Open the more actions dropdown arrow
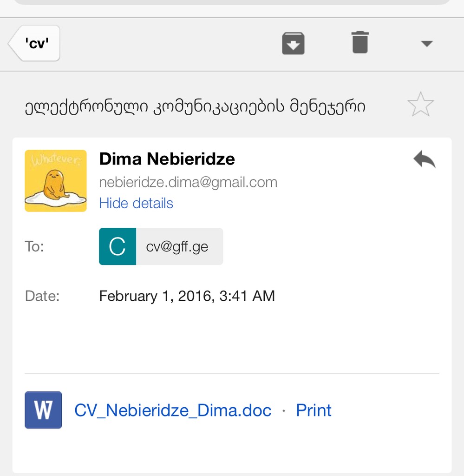The height and width of the screenshot is (476, 464). coord(427,44)
